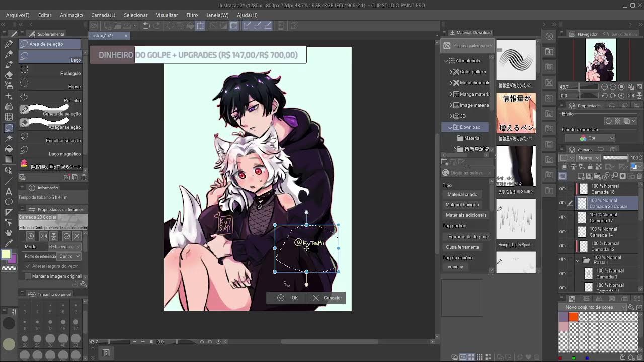This screenshot has width=644, height=362.
Task: Click the Material baixado tag button
Action: (x=463, y=205)
